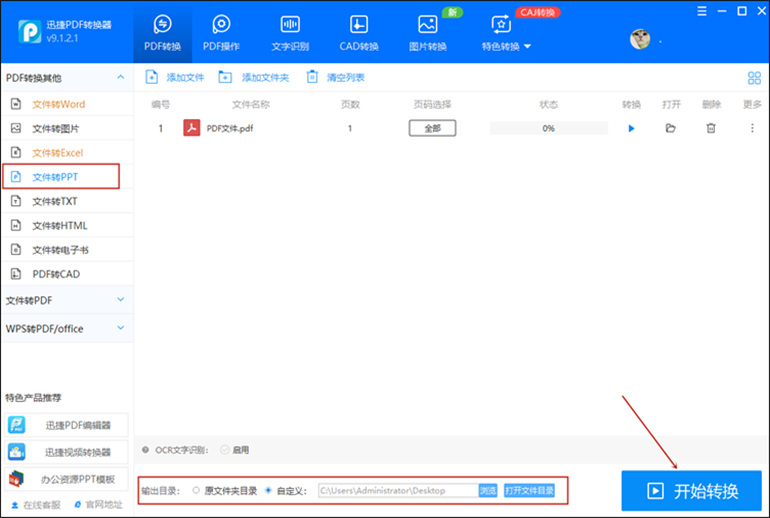
Task: Click the 页码选择 column header
Action: 432,104
